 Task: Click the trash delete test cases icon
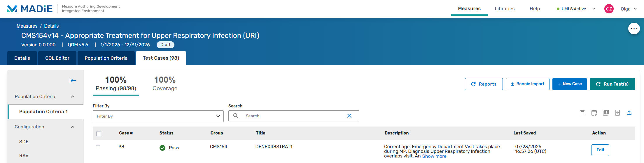click(x=582, y=113)
